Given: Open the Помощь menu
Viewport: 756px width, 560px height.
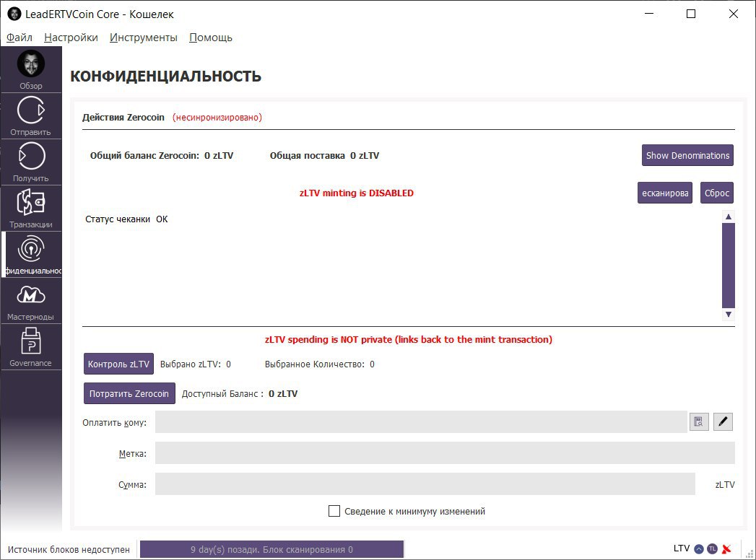Looking at the screenshot, I should click(211, 38).
